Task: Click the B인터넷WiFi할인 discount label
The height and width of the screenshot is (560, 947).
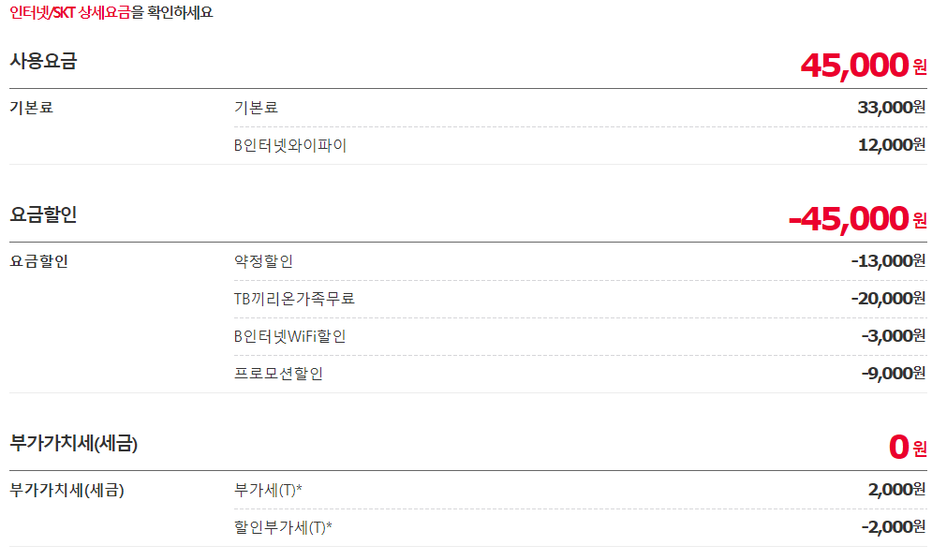Action: (289, 336)
